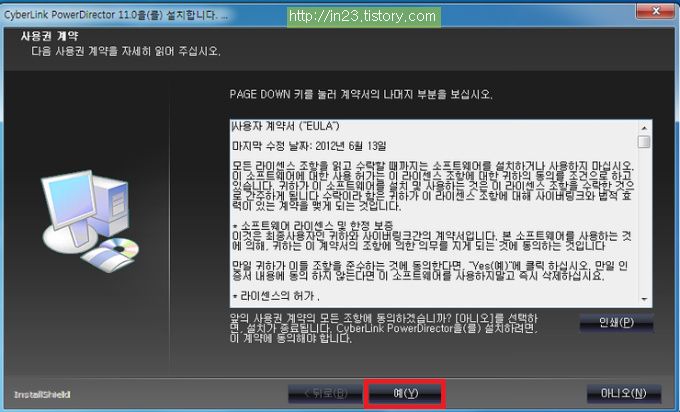
Task: Close the PowerDirector installer window
Action: (x=656, y=11)
